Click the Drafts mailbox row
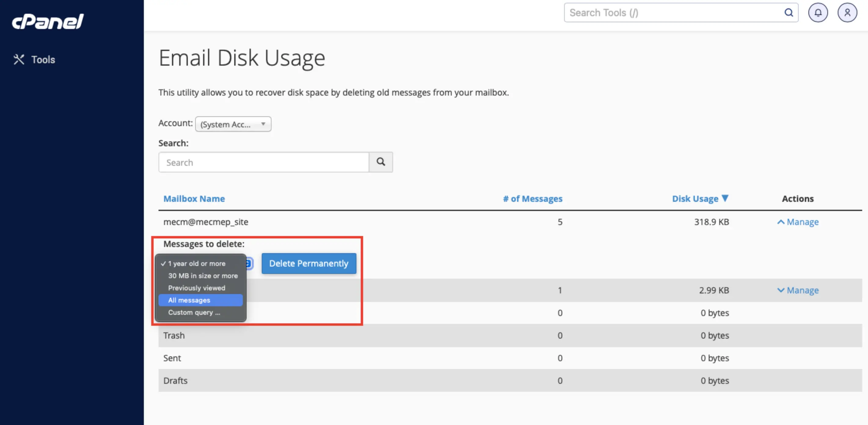Image resolution: width=868 pixels, height=425 pixels. (510, 380)
